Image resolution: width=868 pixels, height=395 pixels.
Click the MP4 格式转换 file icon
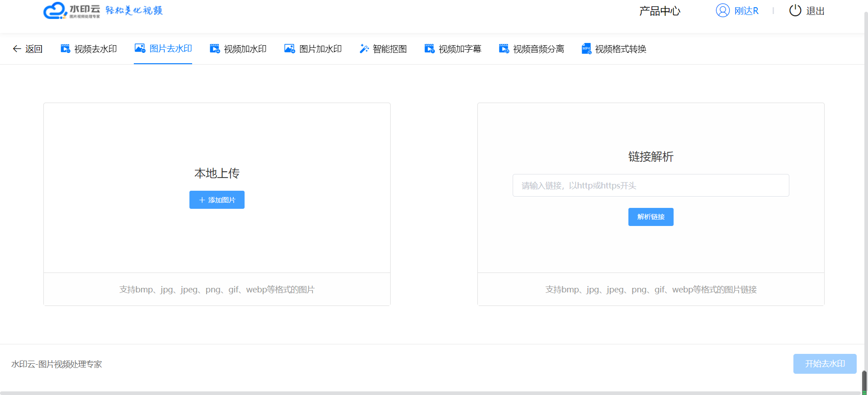click(x=586, y=49)
